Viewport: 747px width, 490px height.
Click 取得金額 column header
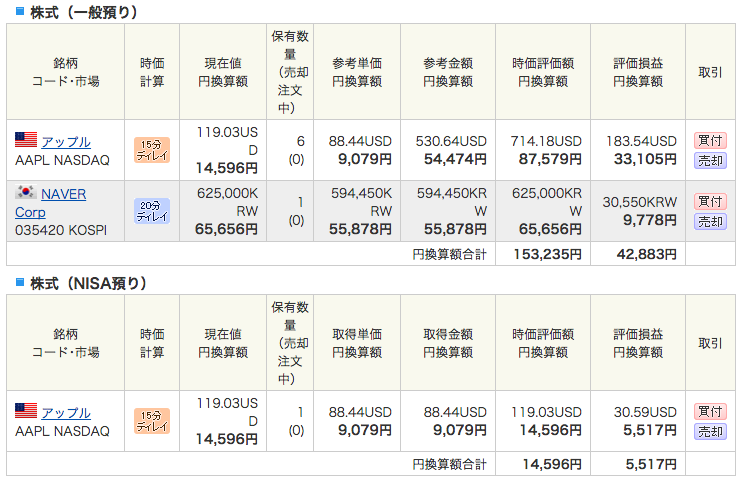[448, 343]
